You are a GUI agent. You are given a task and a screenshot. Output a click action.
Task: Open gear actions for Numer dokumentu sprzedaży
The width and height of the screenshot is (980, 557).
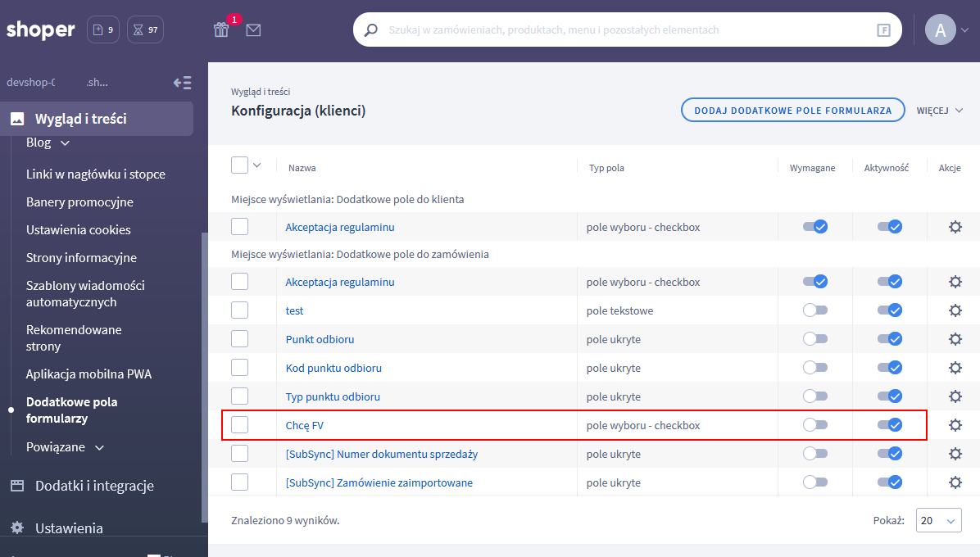[x=955, y=454]
